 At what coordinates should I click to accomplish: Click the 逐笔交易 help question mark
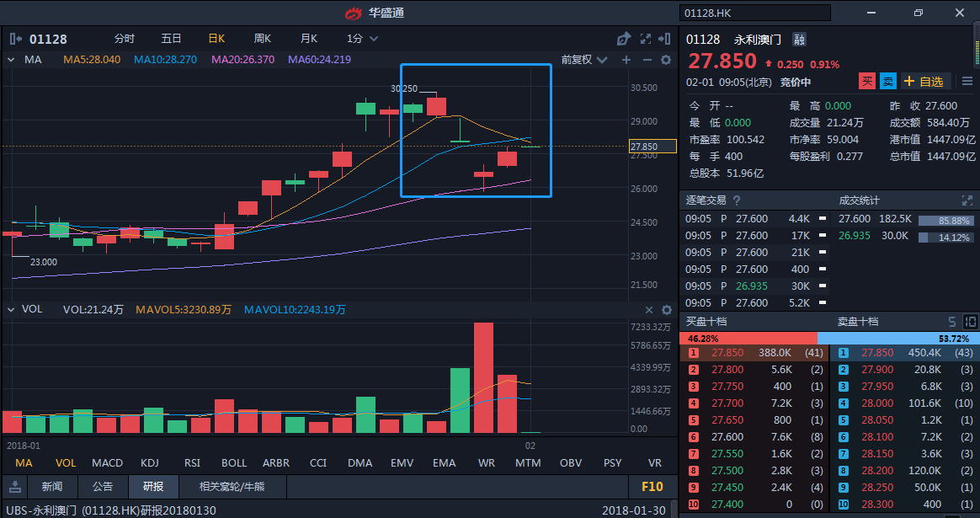tap(736, 200)
